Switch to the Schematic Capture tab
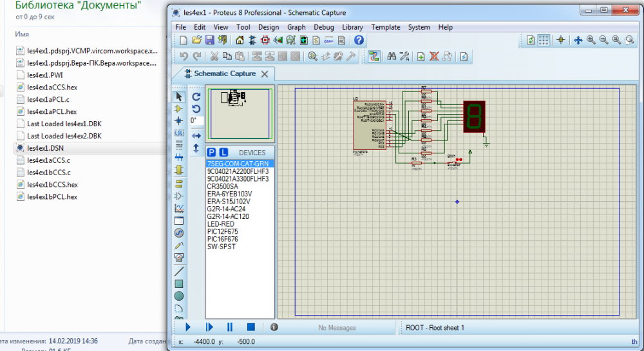Viewport: 644px width, 351px height. [225, 73]
